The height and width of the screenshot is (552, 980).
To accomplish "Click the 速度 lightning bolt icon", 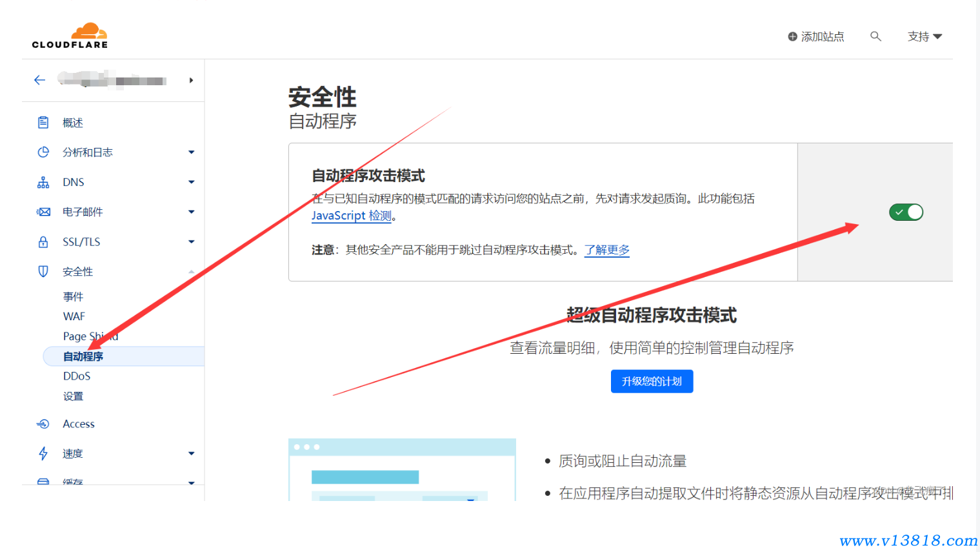I will tap(43, 454).
